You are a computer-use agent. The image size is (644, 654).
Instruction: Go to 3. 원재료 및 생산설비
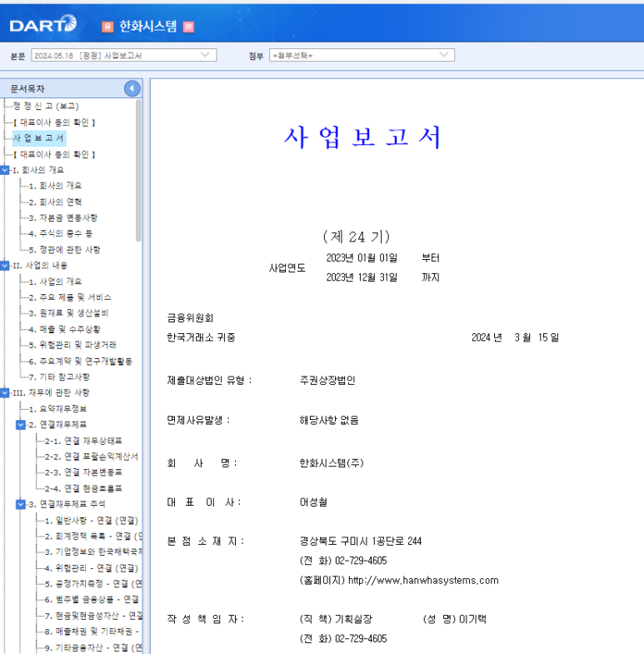pos(69,312)
